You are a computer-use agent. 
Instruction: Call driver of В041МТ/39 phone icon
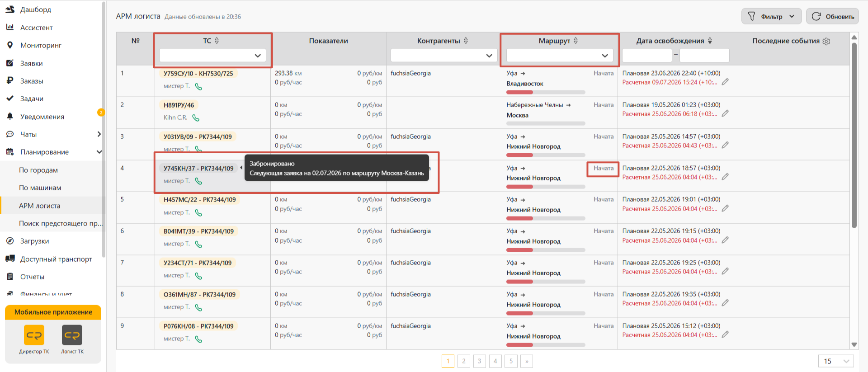198,244
